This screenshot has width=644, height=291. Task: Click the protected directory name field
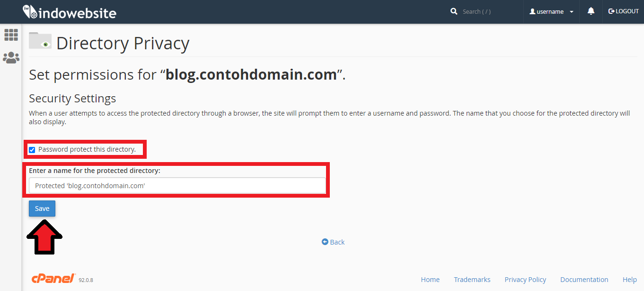(x=177, y=186)
